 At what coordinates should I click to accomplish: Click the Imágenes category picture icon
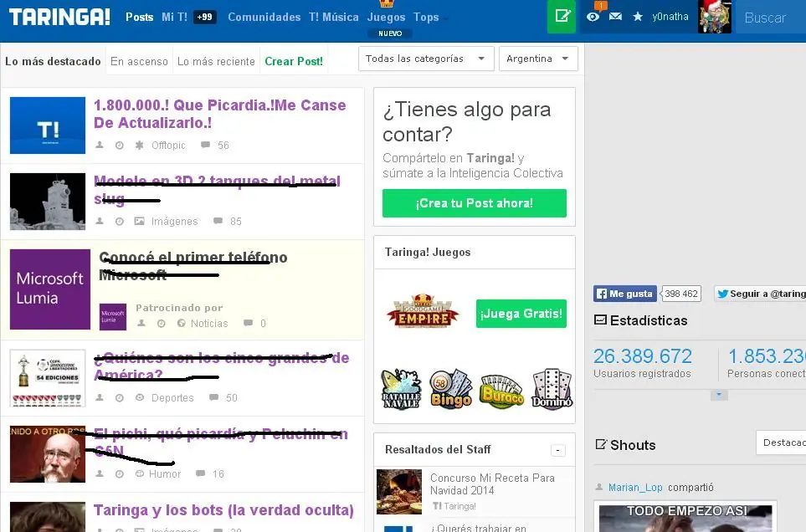[139, 222]
